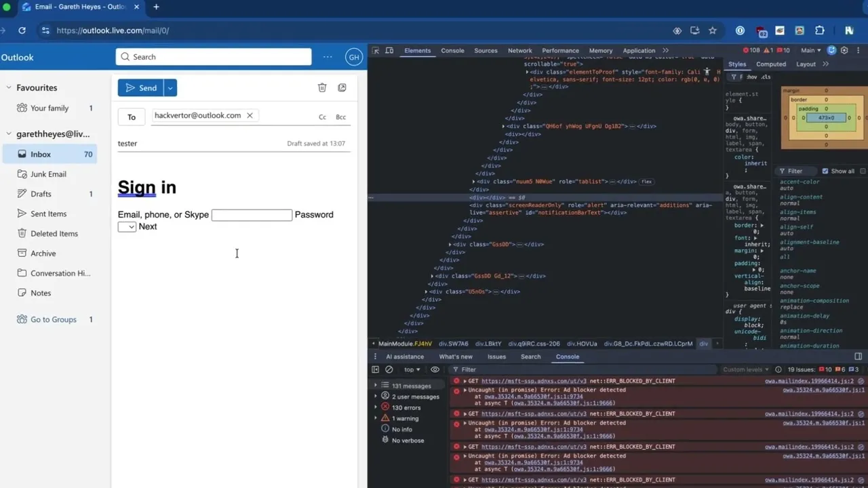Switch to the Performance tab
This screenshot has height=488, width=868.
[x=560, y=50]
